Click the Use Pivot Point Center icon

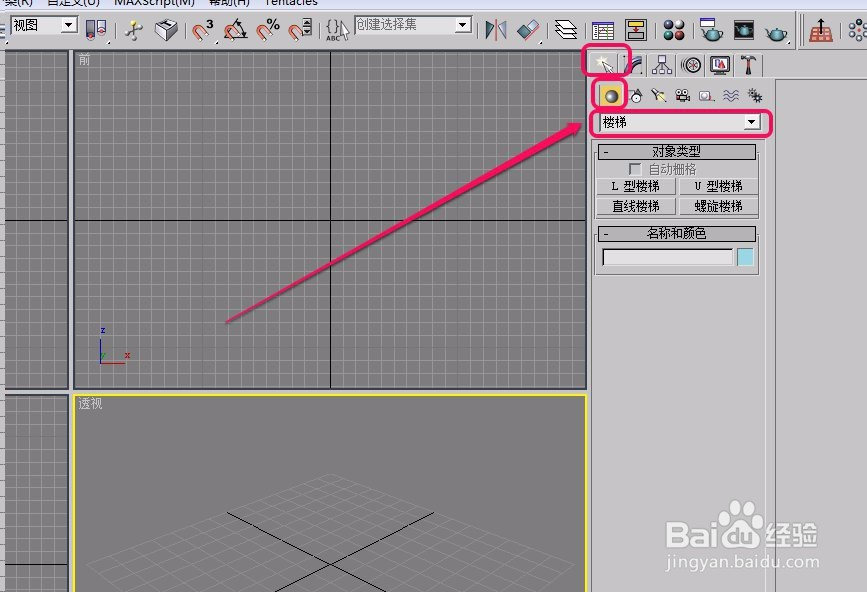pyautogui.click(x=96, y=29)
